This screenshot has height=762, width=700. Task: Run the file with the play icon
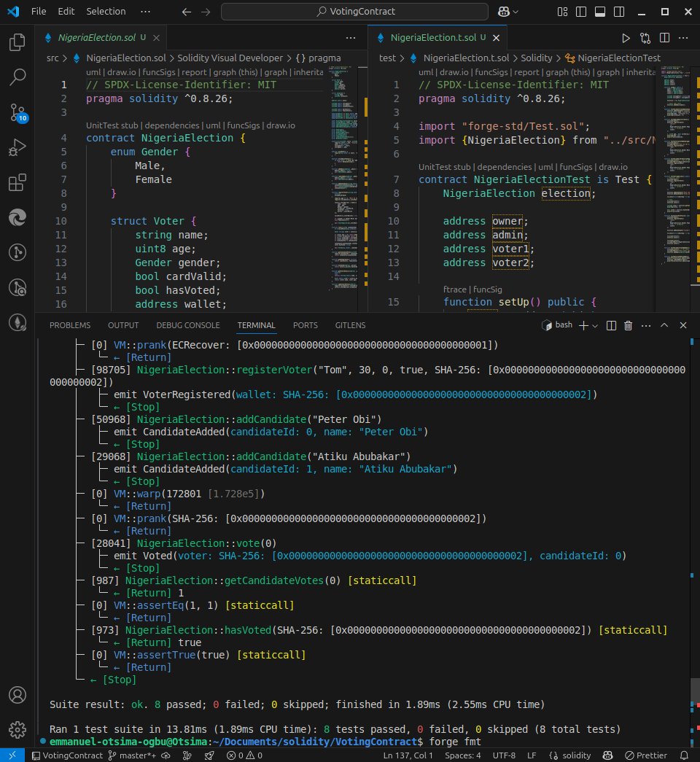[x=626, y=38]
